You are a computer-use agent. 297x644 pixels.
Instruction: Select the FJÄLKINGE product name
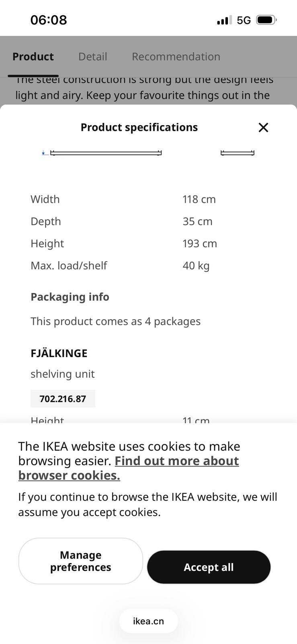point(59,353)
